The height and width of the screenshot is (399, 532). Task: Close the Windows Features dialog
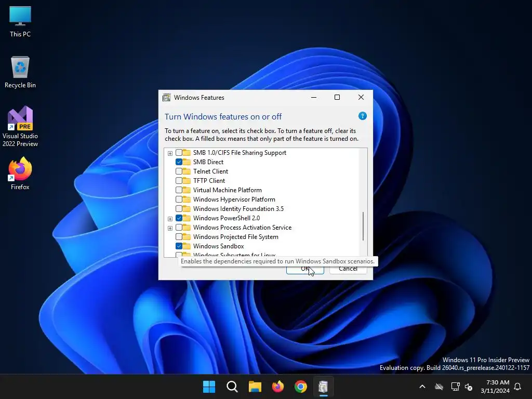[361, 97]
